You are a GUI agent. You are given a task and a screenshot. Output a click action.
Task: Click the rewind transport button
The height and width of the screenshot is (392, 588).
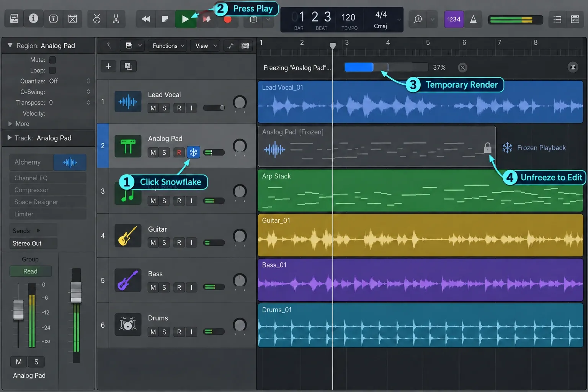(145, 19)
